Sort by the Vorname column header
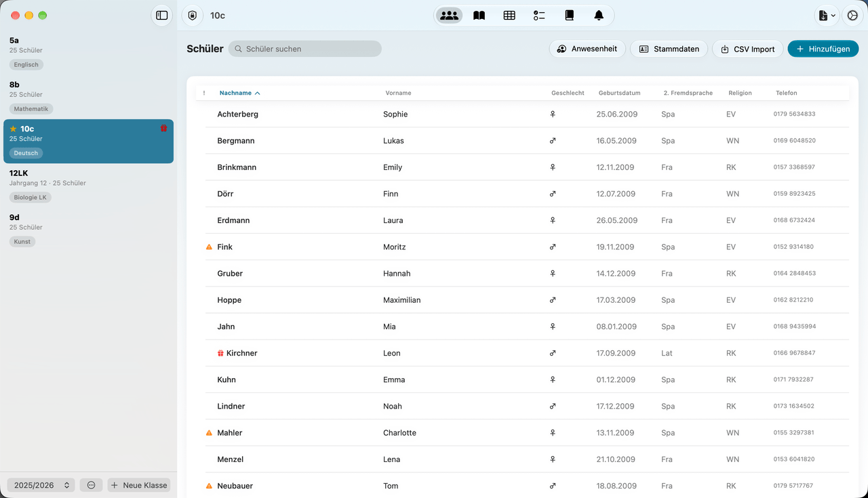 pos(398,93)
